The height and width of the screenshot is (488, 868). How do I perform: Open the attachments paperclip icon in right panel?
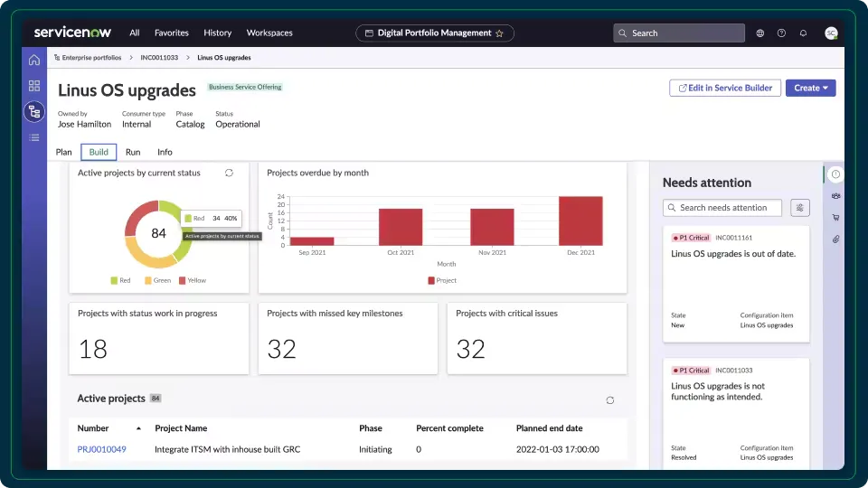coord(835,239)
